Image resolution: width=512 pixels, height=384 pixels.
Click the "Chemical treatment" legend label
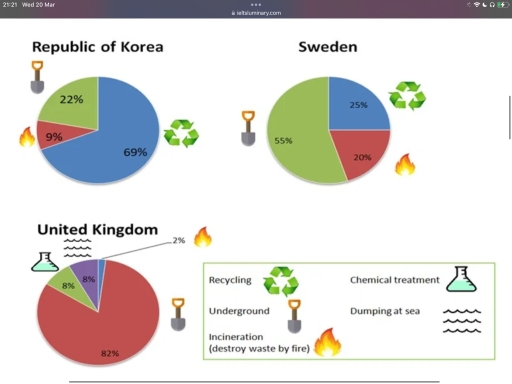point(395,280)
